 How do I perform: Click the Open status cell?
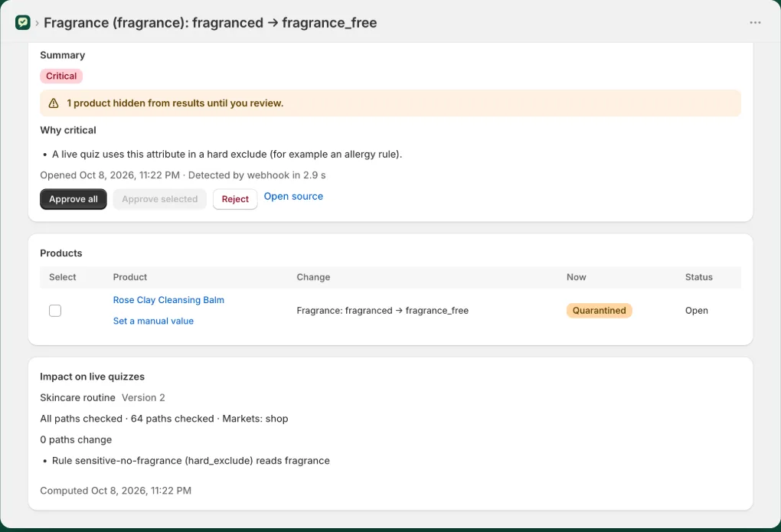pos(696,310)
